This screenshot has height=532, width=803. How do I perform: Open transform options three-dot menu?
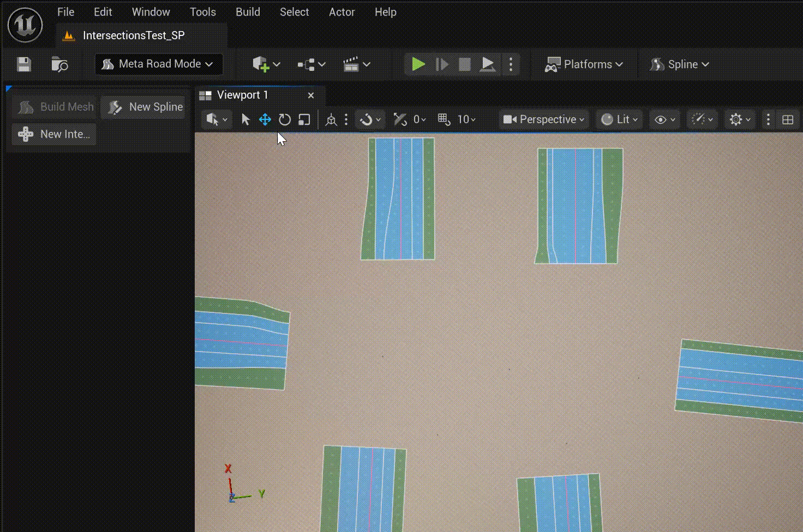(x=346, y=119)
